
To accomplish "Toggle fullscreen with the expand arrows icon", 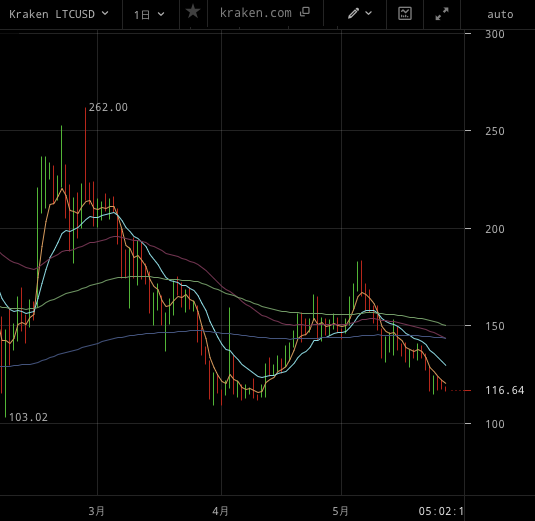I will pyautogui.click(x=442, y=14).
